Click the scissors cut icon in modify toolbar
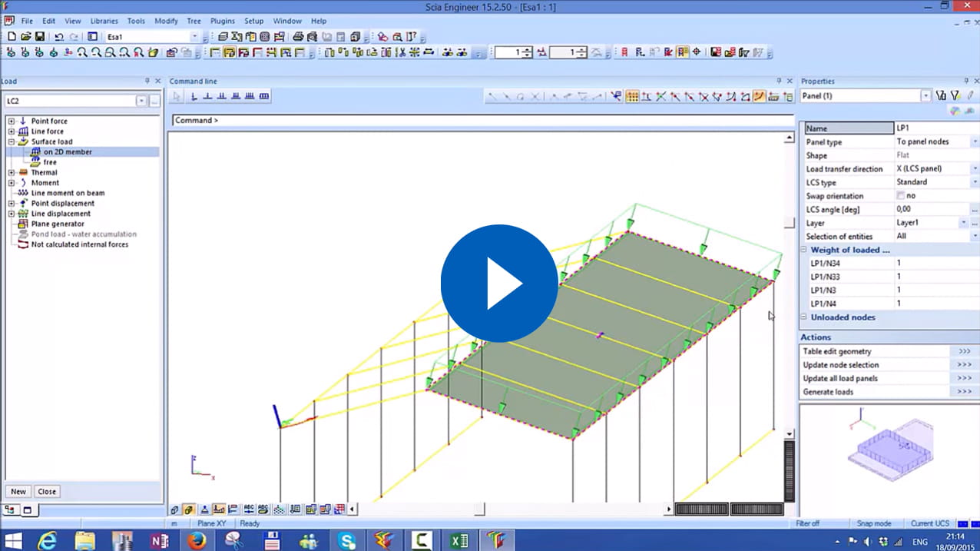 click(x=400, y=52)
